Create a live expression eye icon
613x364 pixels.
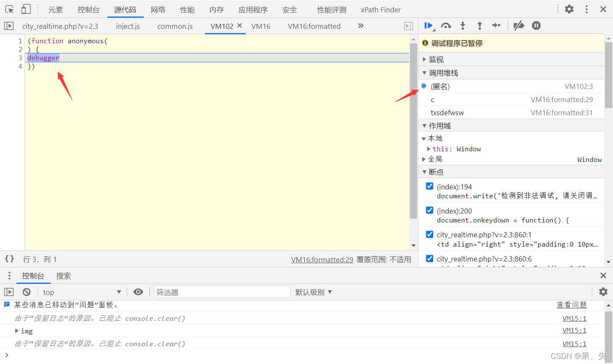[138, 292]
